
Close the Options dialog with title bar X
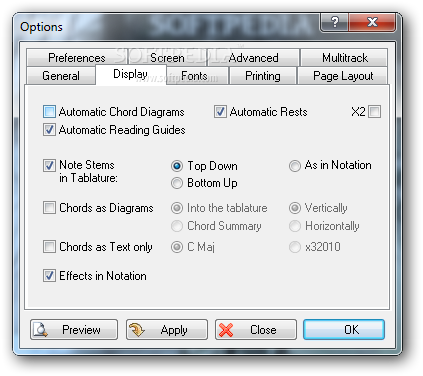point(372,22)
